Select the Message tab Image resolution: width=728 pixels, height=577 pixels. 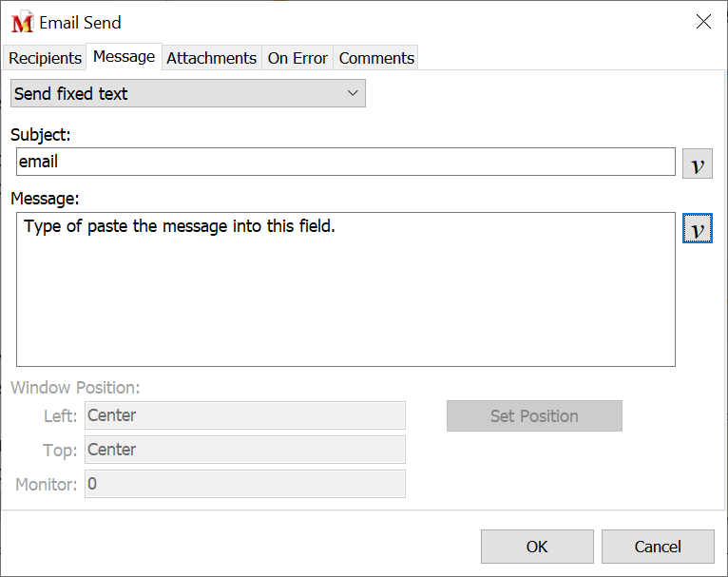(x=124, y=57)
